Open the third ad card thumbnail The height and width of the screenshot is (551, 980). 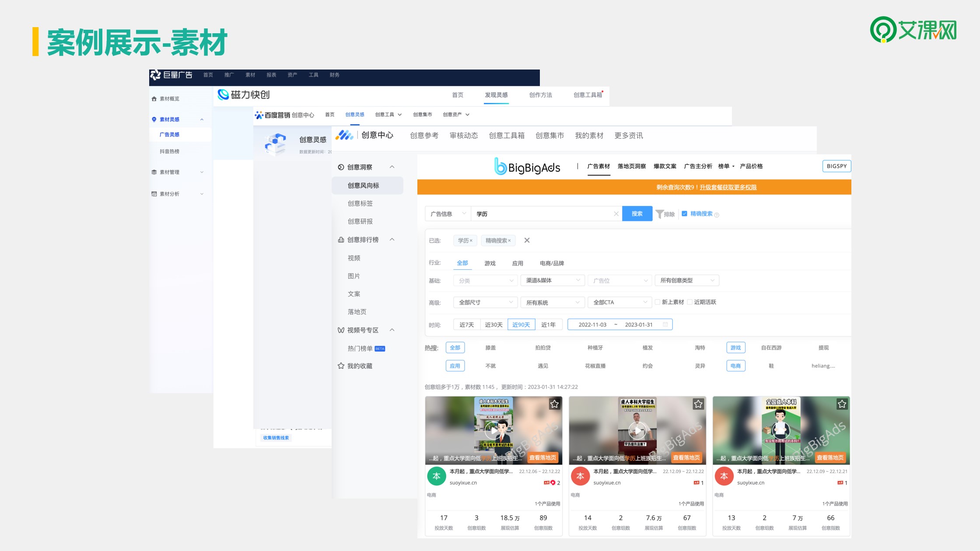(x=781, y=430)
